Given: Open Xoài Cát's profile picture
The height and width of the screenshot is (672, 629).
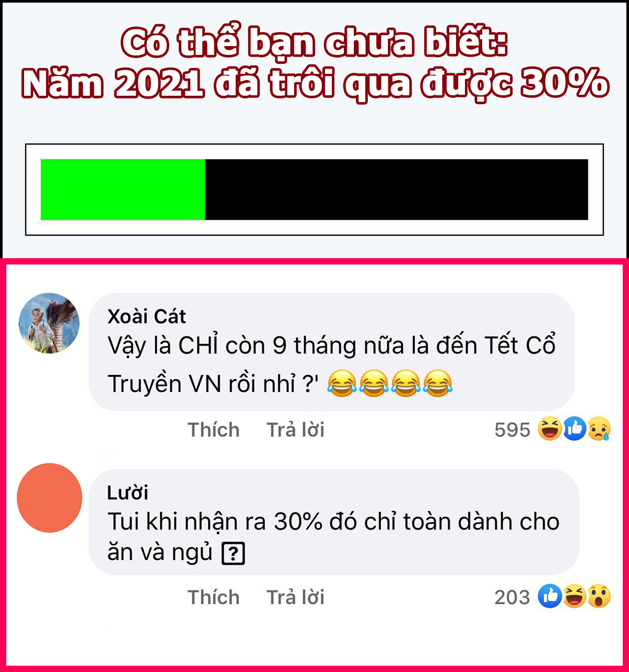Looking at the screenshot, I should (49, 323).
